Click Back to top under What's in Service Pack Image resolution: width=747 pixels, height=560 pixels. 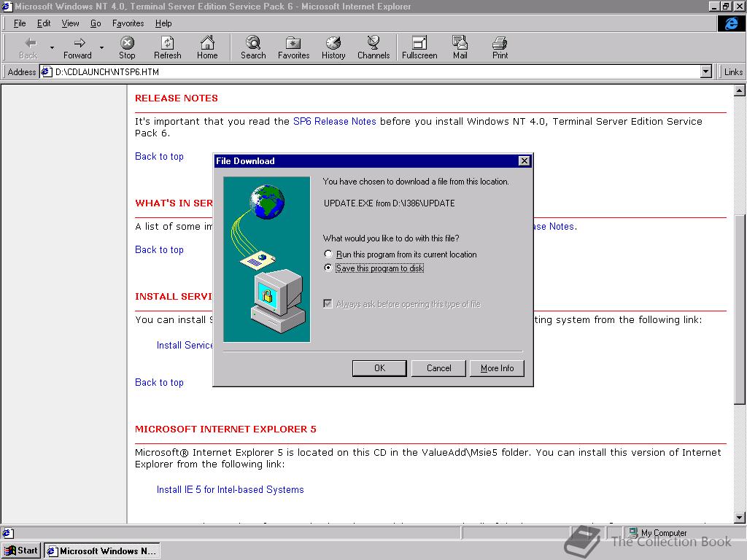[x=159, y=249]
